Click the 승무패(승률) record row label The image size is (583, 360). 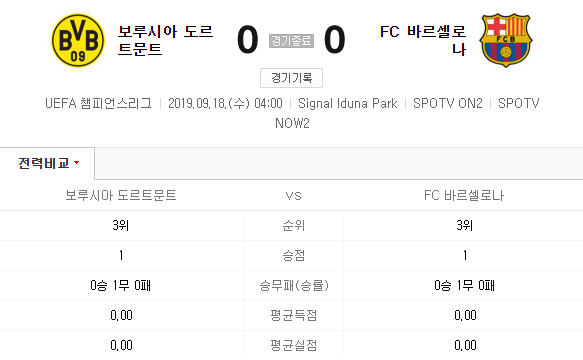click(x=294, y=286)
